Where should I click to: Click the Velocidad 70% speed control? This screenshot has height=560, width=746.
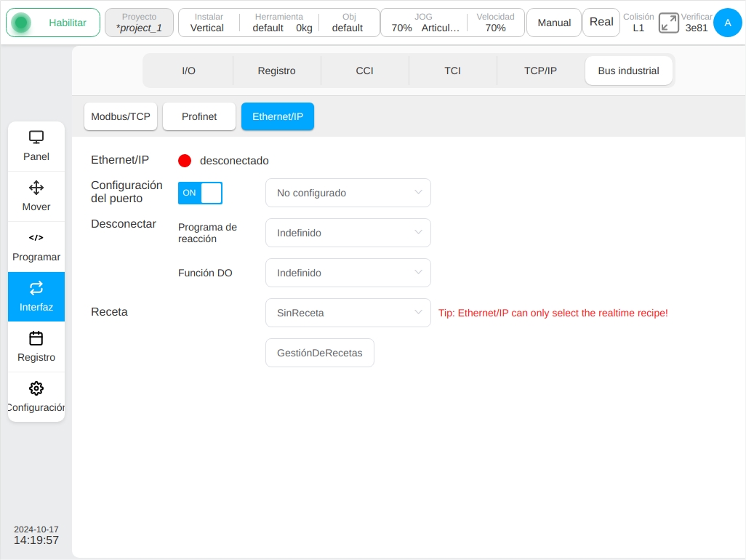pos(495,23)
